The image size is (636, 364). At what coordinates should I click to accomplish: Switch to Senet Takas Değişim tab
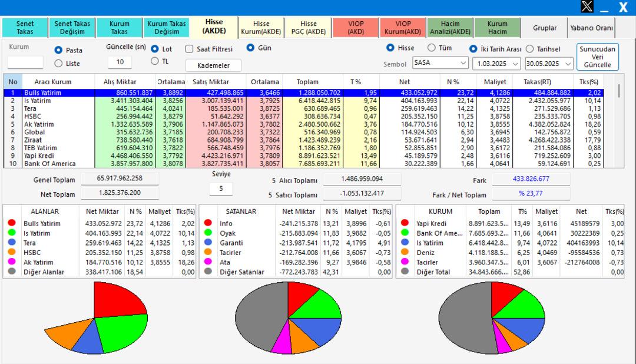point(72,28)
